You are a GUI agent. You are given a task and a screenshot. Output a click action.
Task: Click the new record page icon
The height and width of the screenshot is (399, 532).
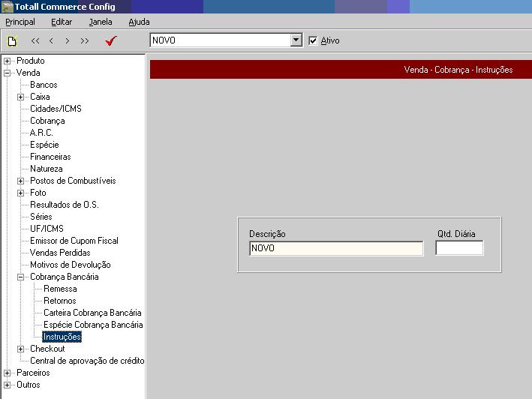click(x=11, y=41)
